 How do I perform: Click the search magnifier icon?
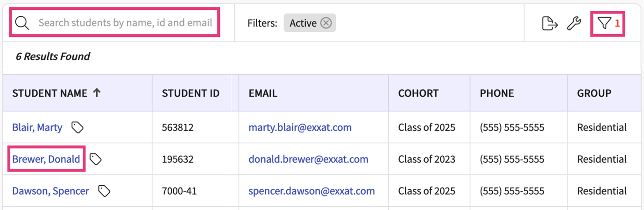click(22, 23)
